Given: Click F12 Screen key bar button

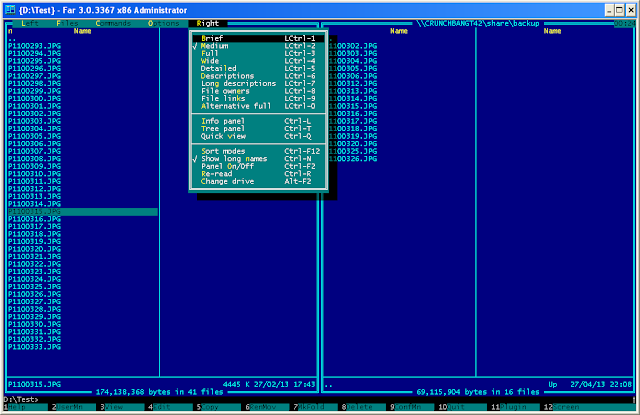Looking at the screenshot, I should (x=590, y=407).
